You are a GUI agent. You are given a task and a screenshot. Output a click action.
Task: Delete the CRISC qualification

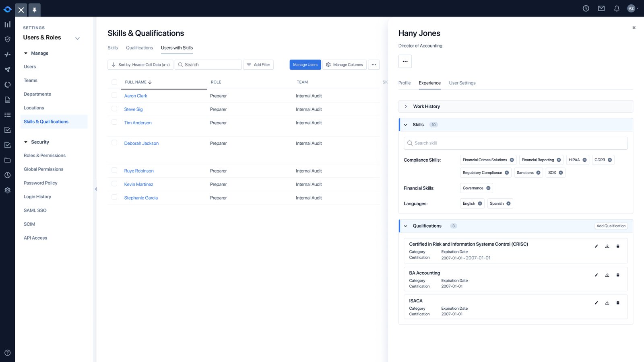point(618,246)
